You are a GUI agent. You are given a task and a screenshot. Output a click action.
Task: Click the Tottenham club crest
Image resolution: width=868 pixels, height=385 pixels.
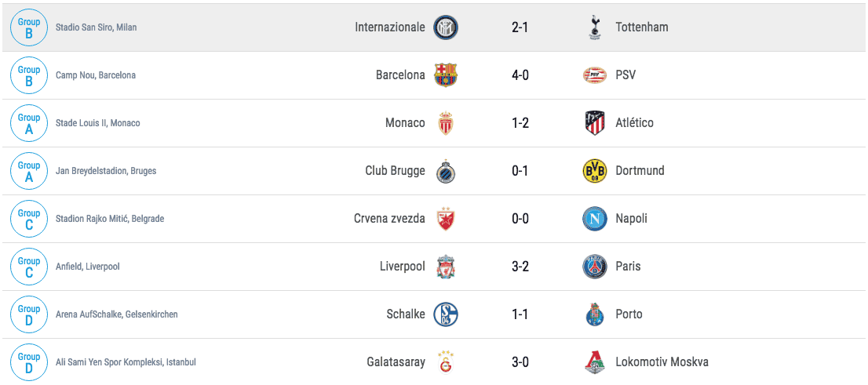click(595, 27)
